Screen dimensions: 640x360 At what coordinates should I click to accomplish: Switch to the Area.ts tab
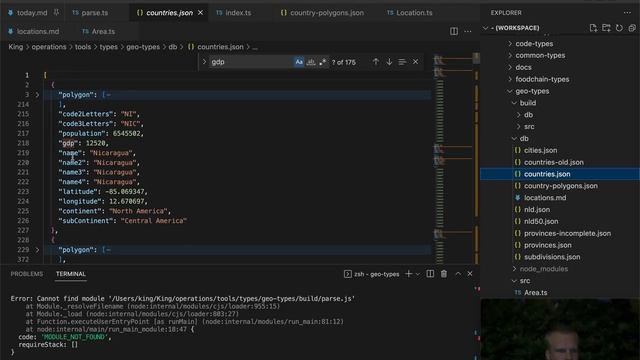pyautogui.click(x=103, y=31)
